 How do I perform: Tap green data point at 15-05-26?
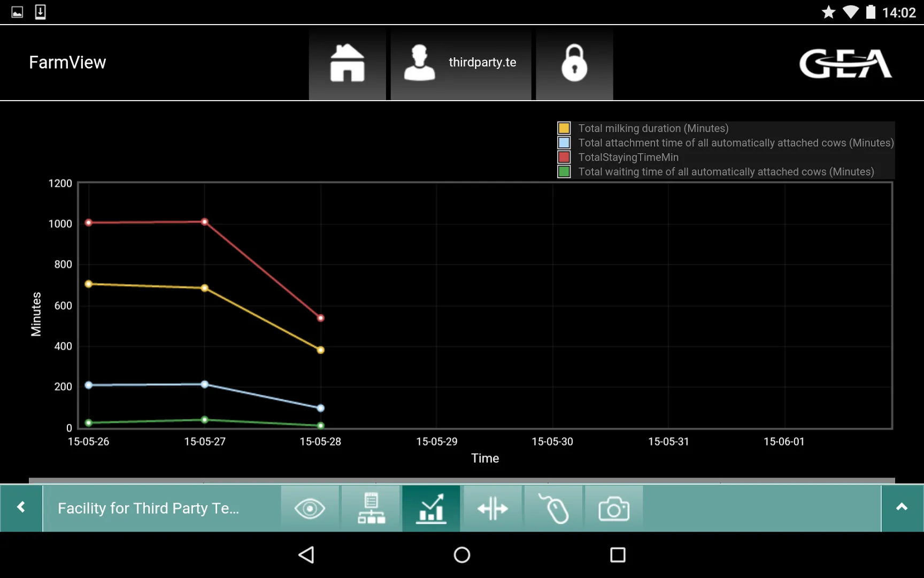[x=89, y=423]
